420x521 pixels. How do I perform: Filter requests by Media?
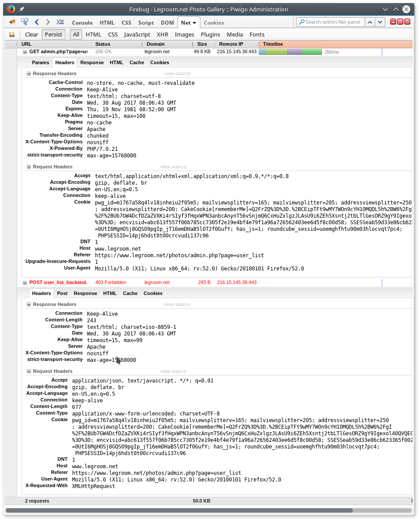[x=235, y=35]
